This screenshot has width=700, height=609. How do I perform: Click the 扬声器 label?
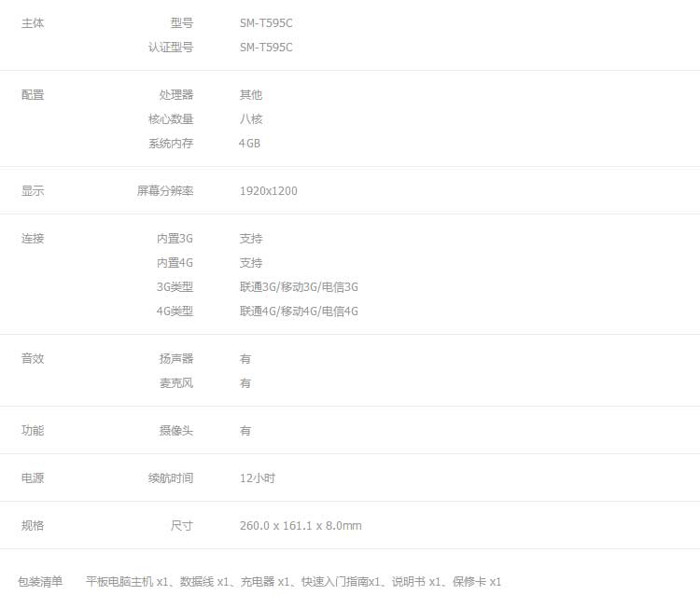tap(175, 359)
